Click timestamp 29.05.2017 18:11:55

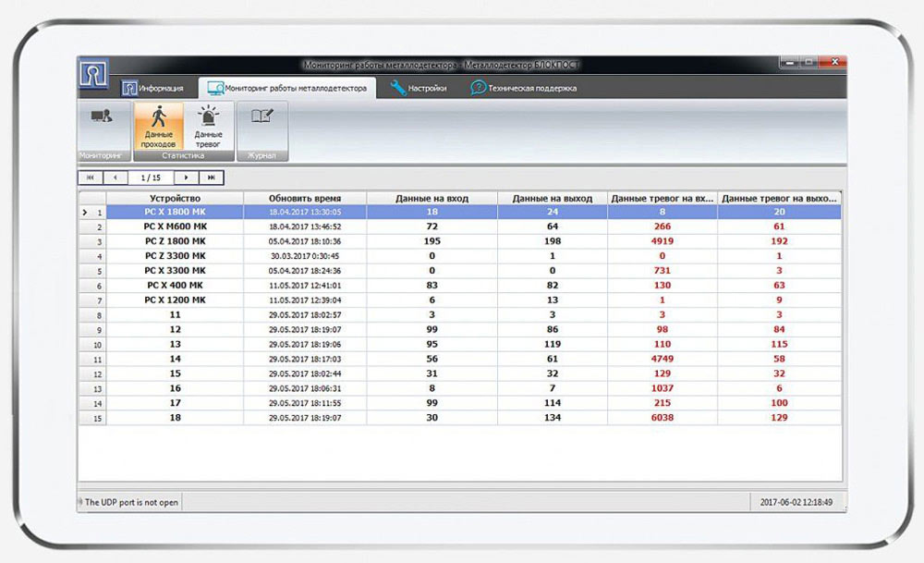click(305, 403)
